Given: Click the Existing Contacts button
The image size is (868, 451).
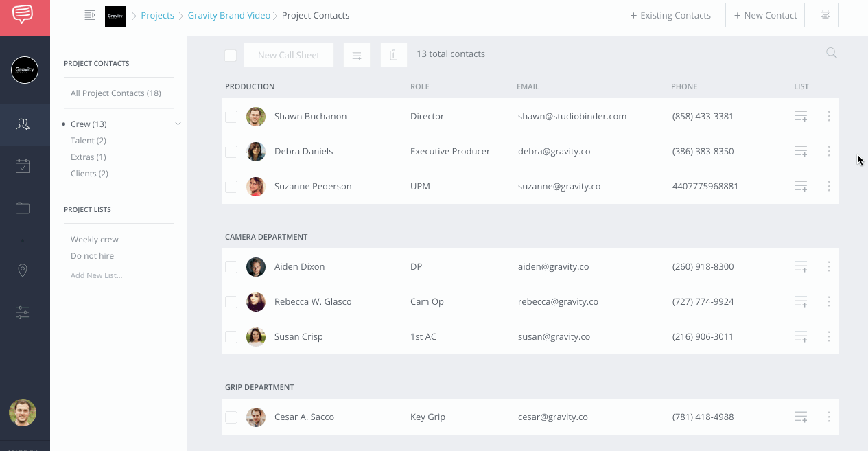Looking at the screenshot, I should [670, 15].
